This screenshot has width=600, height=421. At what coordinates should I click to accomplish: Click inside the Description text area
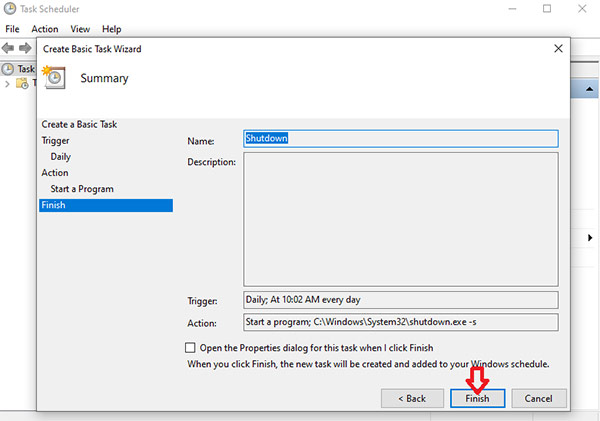coord(401,219)
